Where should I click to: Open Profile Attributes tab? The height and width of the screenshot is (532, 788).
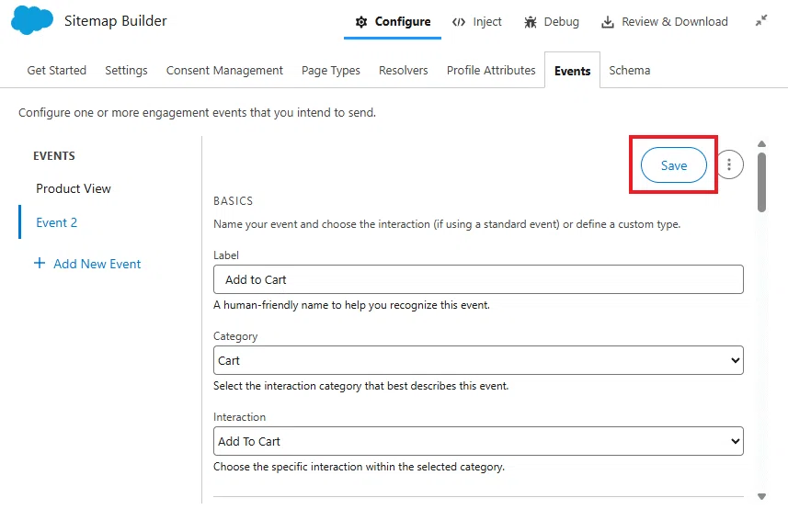491,71
